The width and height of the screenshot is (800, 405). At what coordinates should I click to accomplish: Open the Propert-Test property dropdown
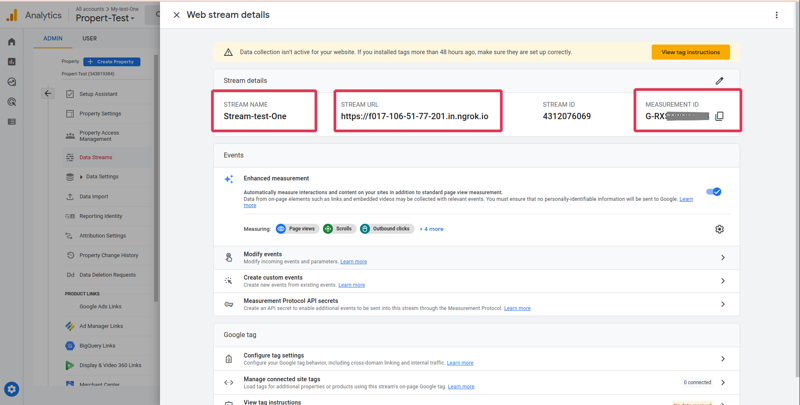[x=106, y=18]
